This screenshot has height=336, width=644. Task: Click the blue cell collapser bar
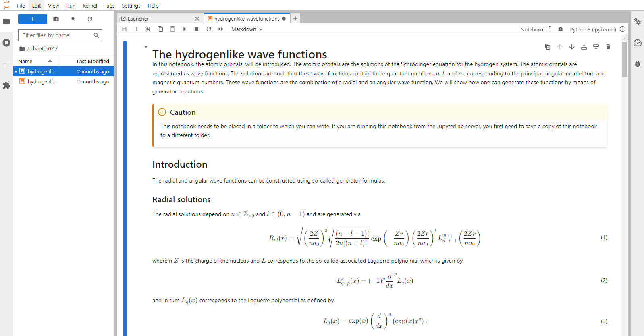coord(125,188)
